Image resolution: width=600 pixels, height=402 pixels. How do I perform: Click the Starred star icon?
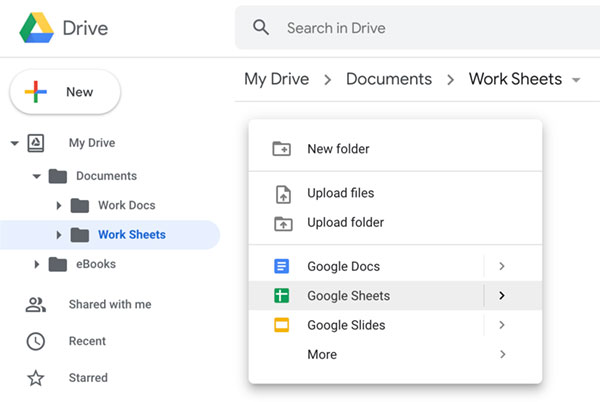tap(36, 378)
